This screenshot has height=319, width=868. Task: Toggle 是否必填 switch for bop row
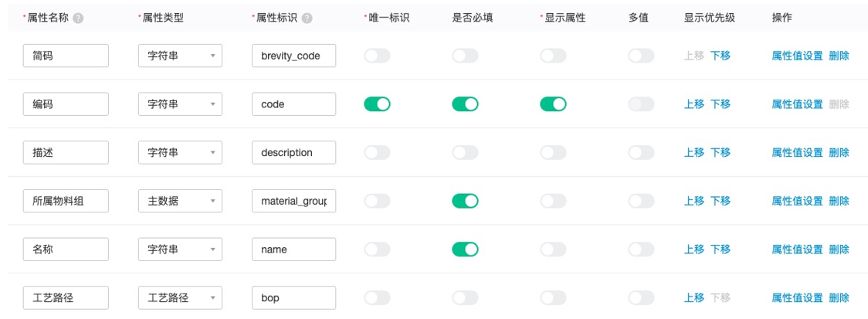coord(465,298)
